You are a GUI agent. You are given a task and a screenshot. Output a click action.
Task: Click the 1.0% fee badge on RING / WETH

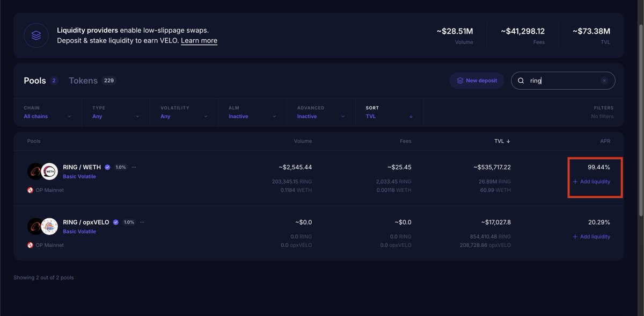121,167
